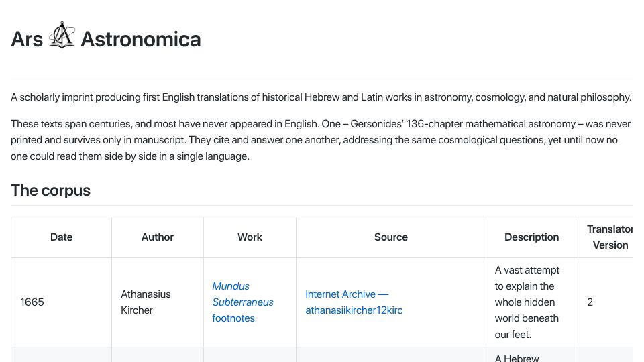Click the Athanasius Kircher author cell
644x362 pixels.
(157, 302)
